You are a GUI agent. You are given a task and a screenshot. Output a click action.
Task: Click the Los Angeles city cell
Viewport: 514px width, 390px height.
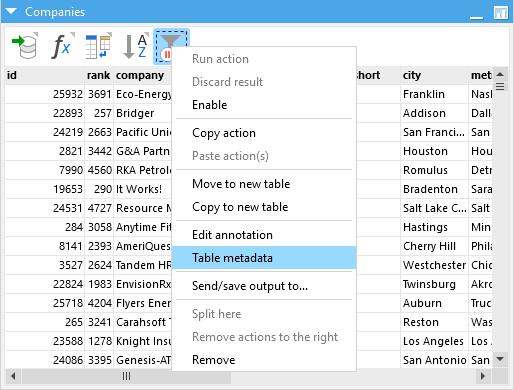(434, 341)
